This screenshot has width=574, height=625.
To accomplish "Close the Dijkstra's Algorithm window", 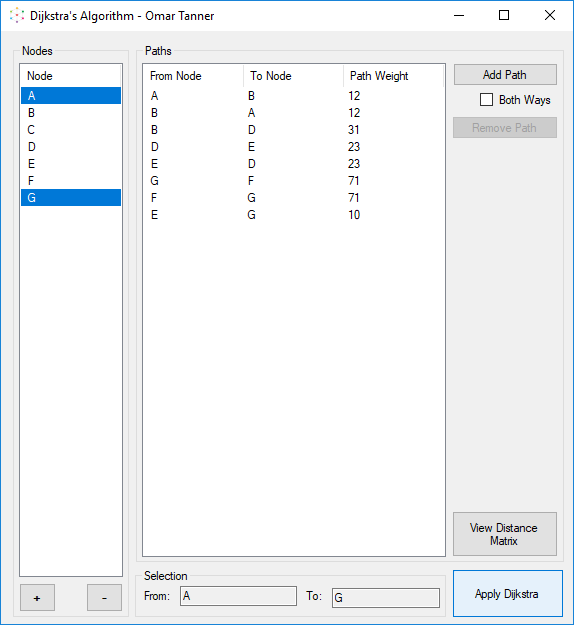I will click(x=550, y=16).
